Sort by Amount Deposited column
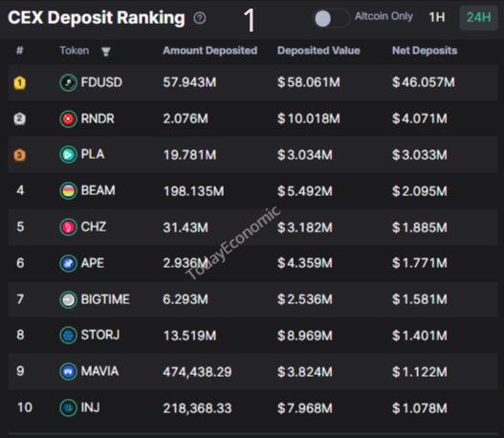The width and height of the screenshot is (504, 438). point(209,51)
